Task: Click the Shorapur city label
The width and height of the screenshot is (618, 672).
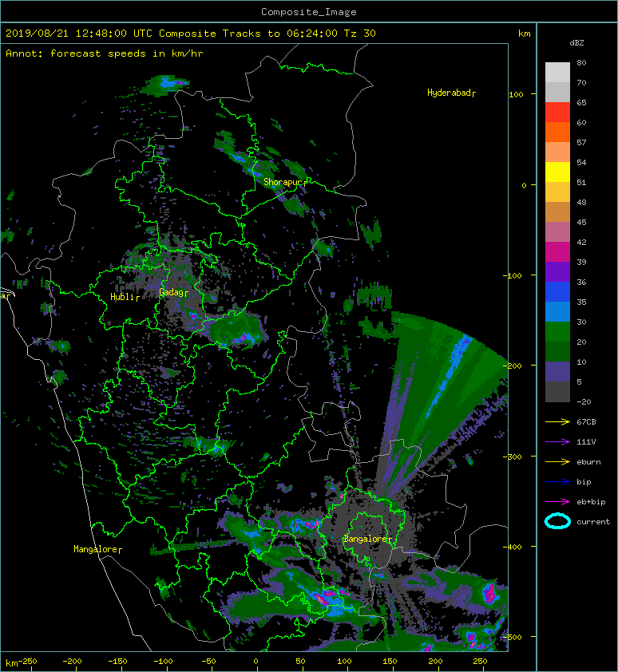Action: pyautogui.click(x=283, y=182)
